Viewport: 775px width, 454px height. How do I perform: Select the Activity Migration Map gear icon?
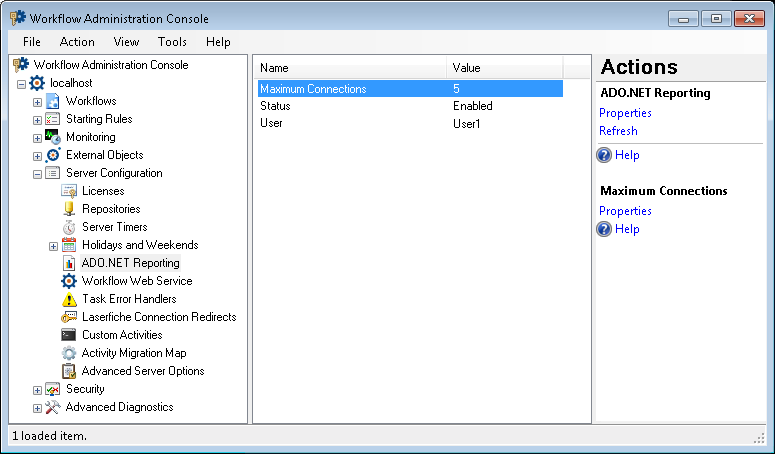(x=69, y=353)
